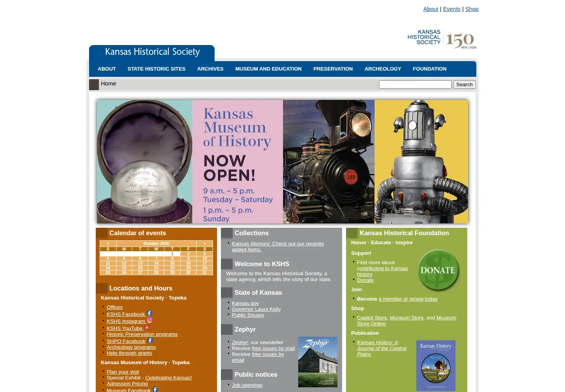Click the Kansas Museum of History banner

pyautogui.click(x=282, y=162)
